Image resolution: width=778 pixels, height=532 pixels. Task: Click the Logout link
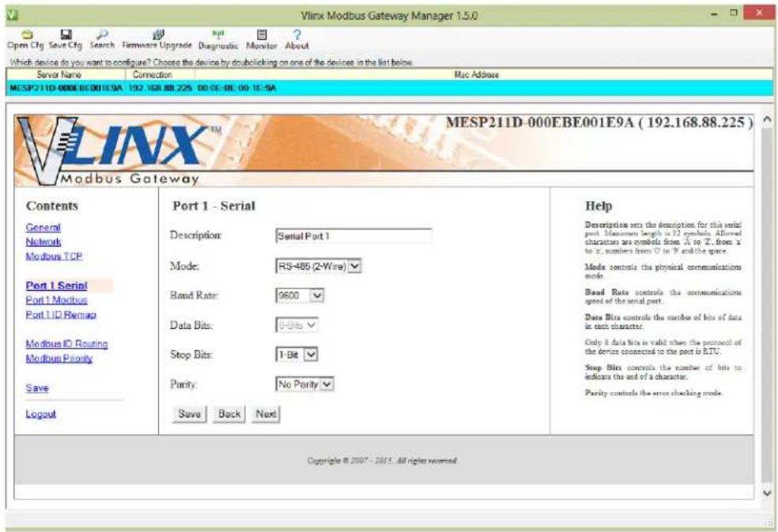[40, 414]
